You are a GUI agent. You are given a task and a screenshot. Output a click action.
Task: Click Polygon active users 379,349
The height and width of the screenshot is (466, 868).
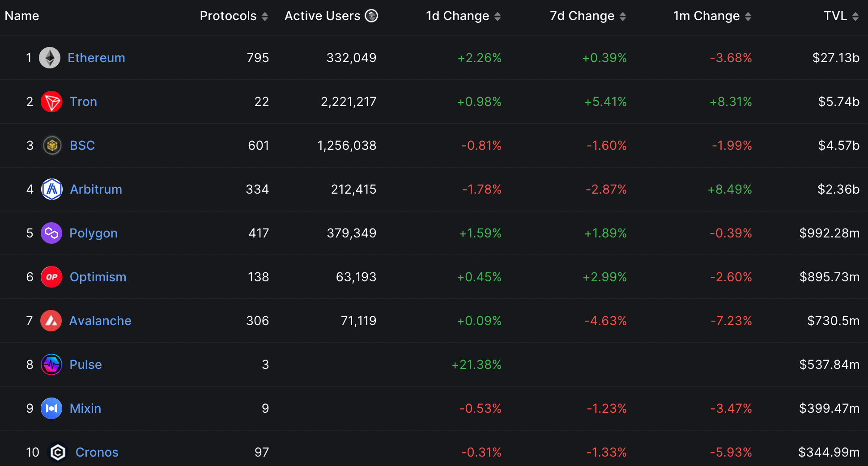[x=351, y=233]
